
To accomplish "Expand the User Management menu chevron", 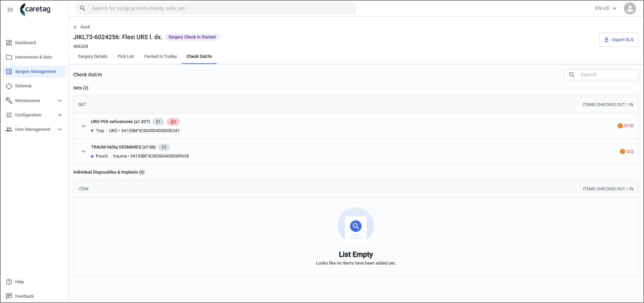I will click(x=60, y=129).
